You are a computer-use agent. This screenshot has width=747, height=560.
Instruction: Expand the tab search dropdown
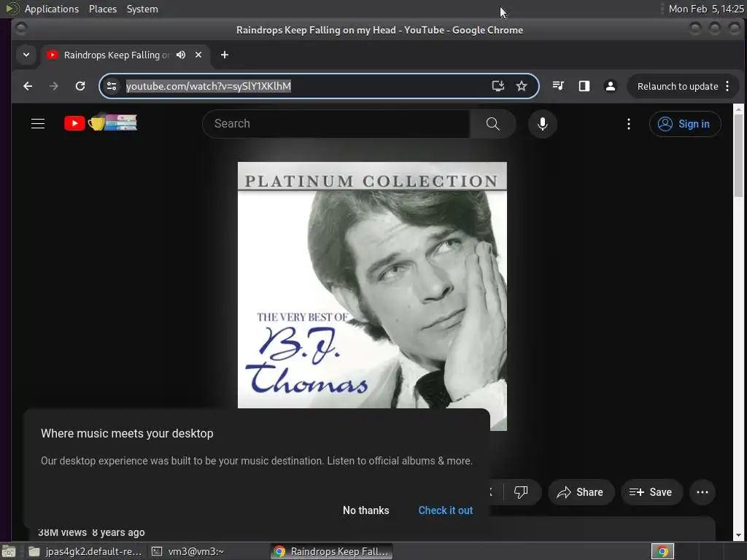(x=26, y=55)
